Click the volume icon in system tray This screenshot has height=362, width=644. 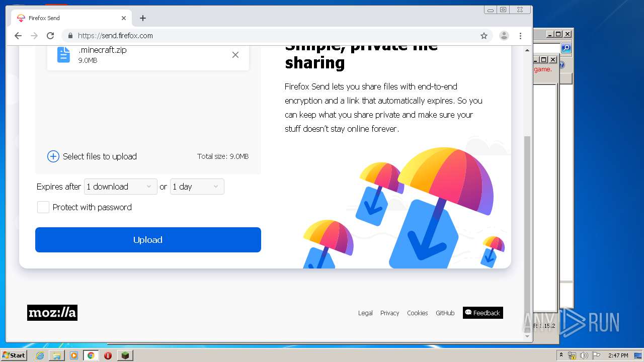click(584, 355)
